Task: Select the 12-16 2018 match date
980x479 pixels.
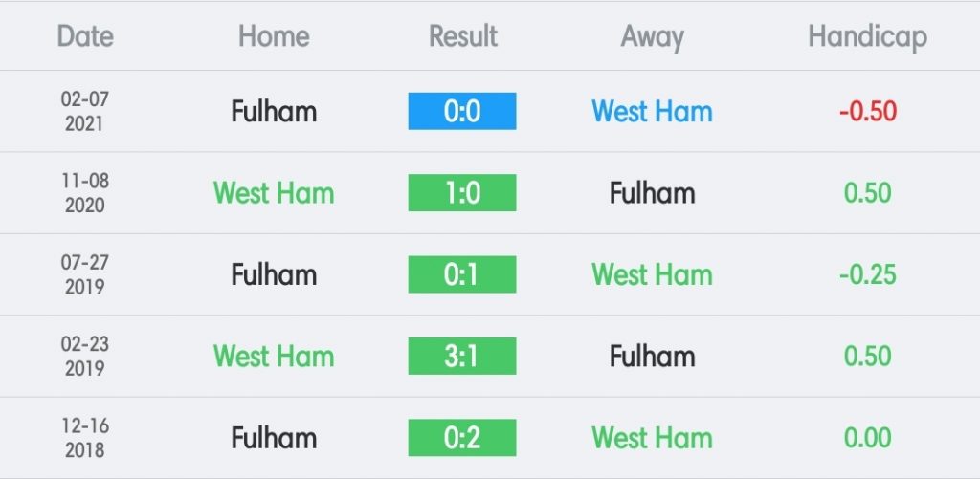Action: (x=85, y=437)
